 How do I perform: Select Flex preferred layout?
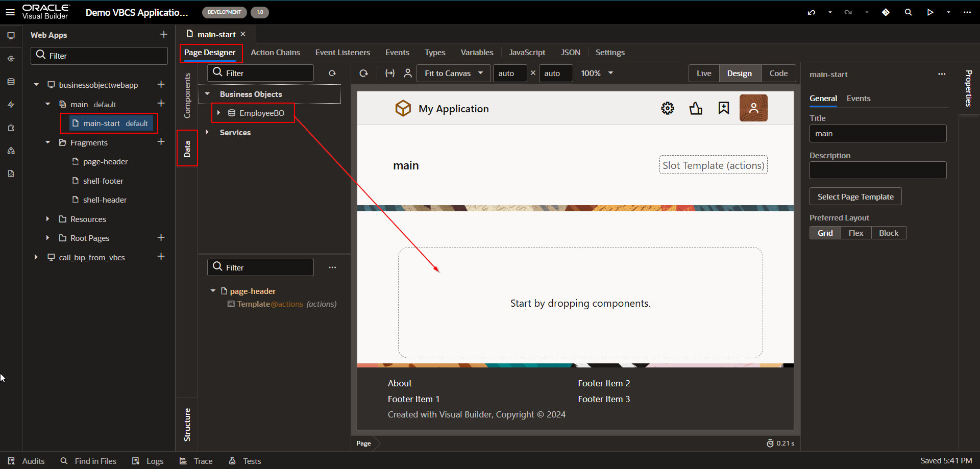856,233
